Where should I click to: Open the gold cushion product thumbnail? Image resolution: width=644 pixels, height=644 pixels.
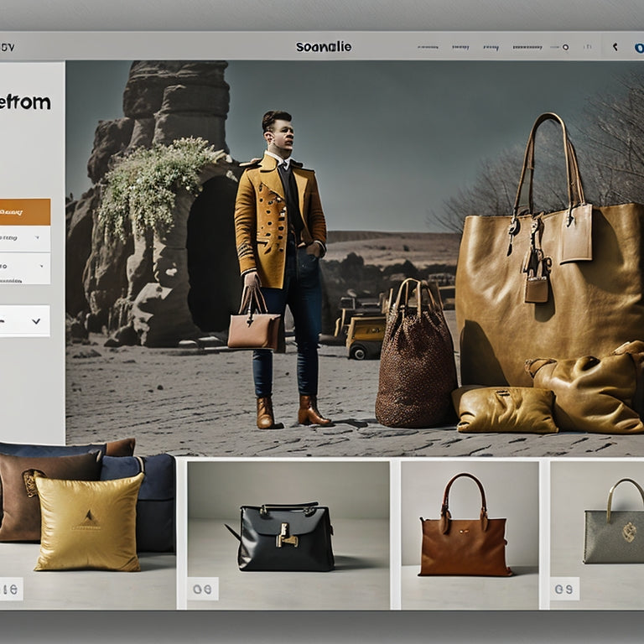coord(88,522)
